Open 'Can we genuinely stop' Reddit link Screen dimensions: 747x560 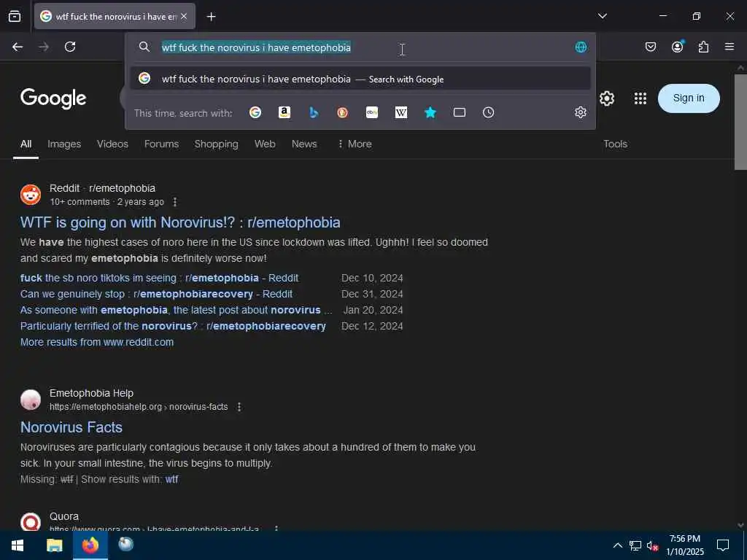tap(156, 294)
